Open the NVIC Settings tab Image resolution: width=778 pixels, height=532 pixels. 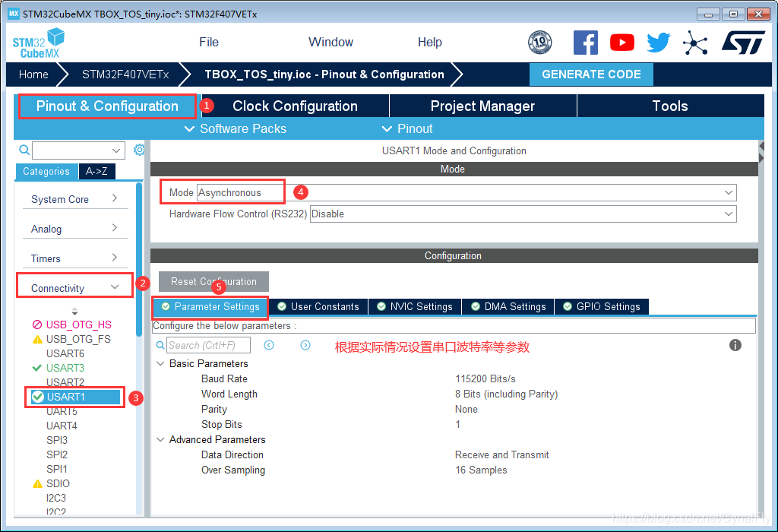pos(415,307)
